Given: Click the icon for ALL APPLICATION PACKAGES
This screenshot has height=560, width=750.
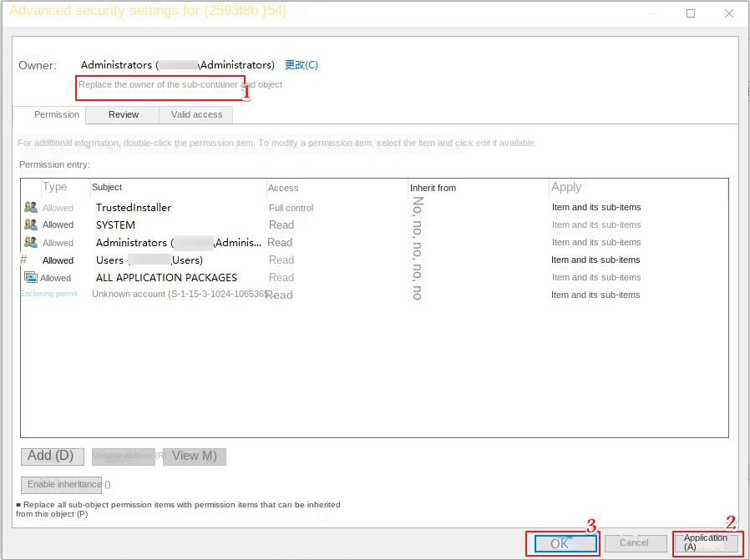Looking at the screenshot, I should tap(31, 278).
